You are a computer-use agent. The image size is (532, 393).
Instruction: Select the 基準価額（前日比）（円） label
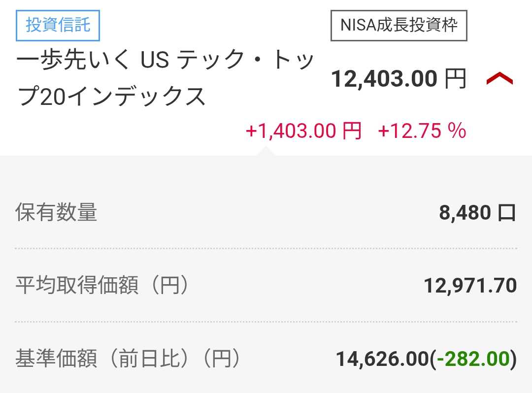(128, 359)
